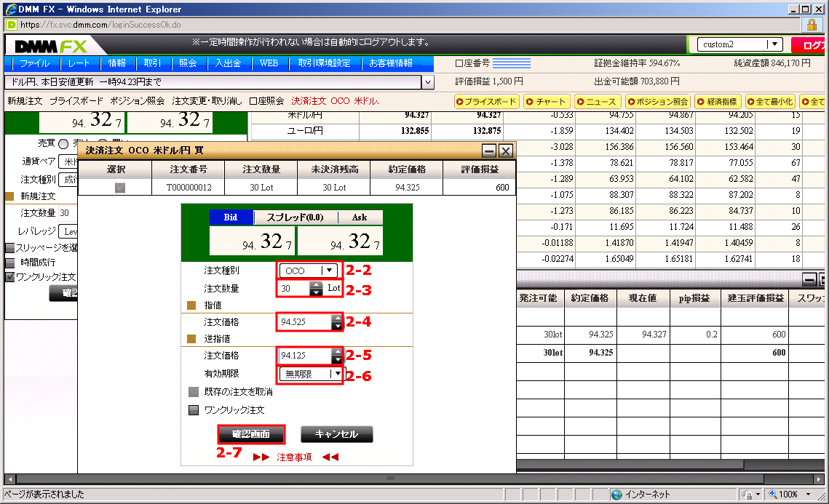The image size is (829, 504).
Task: Open the ポジション照会 orange toolbar button
Action: pos(658,101)
